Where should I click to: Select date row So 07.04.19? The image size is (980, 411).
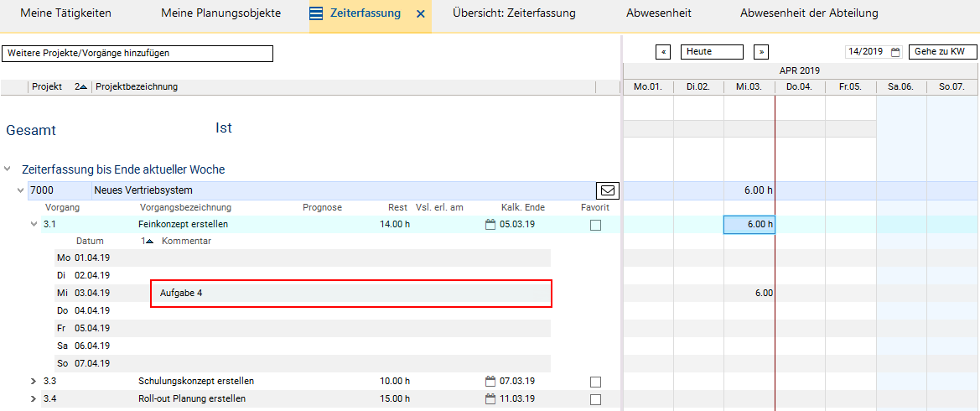tap(303, 363)
